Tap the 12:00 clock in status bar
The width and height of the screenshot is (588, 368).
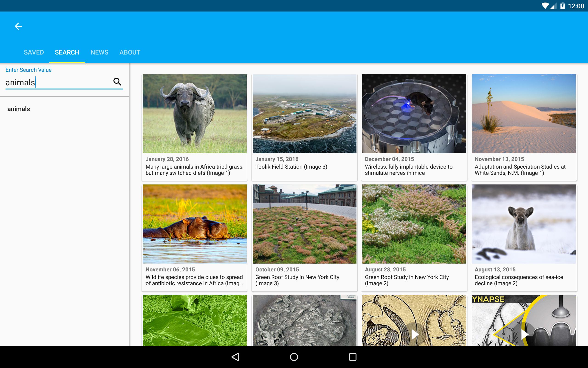pyautogui.click(x=576, y=6)
